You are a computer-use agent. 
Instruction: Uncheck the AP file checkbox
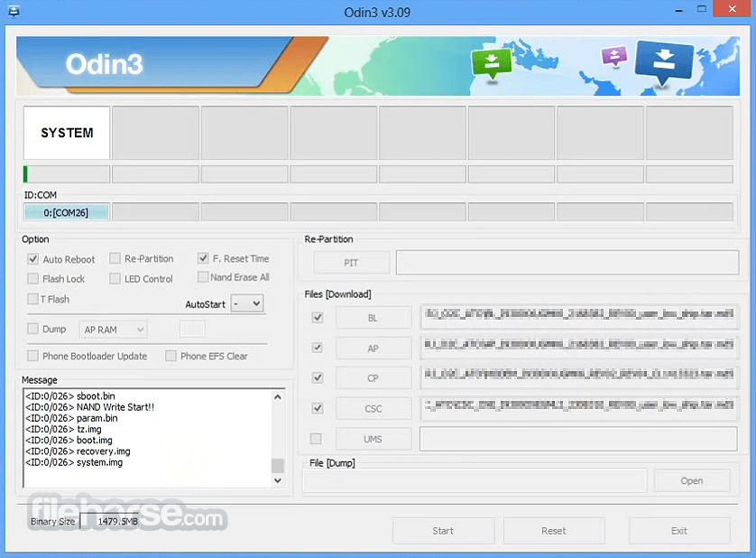pos(318,348)
